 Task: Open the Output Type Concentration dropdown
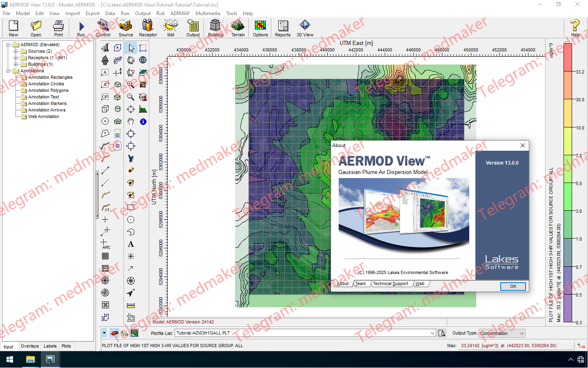click(521, 333)
